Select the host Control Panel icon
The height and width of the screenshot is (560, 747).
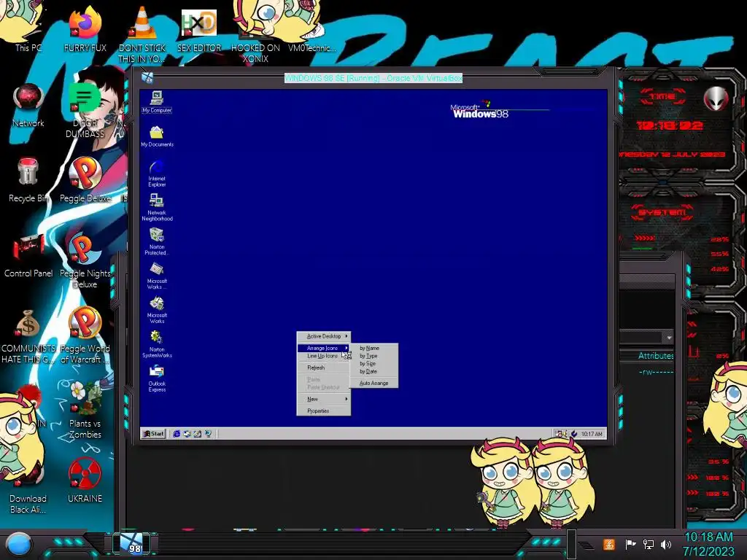(28, 255)
